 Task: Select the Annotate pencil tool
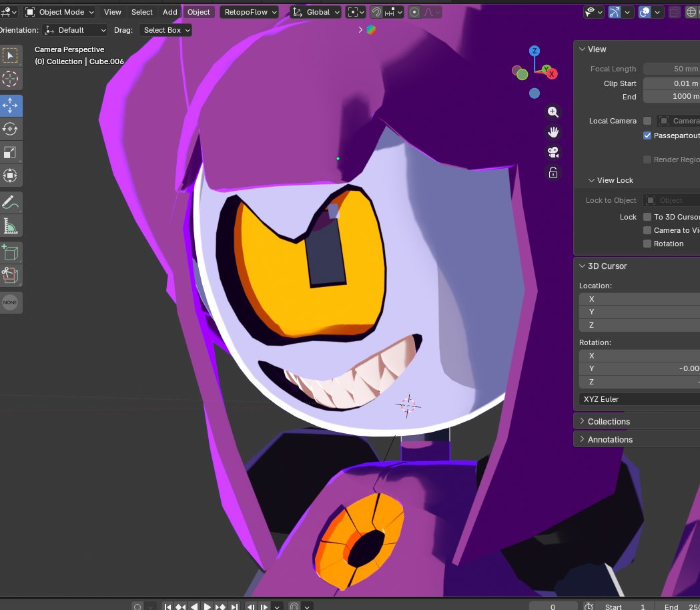click(10, 202)
